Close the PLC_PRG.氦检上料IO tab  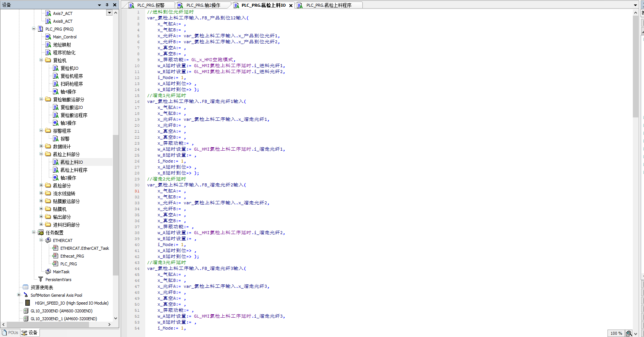point(291,6)
